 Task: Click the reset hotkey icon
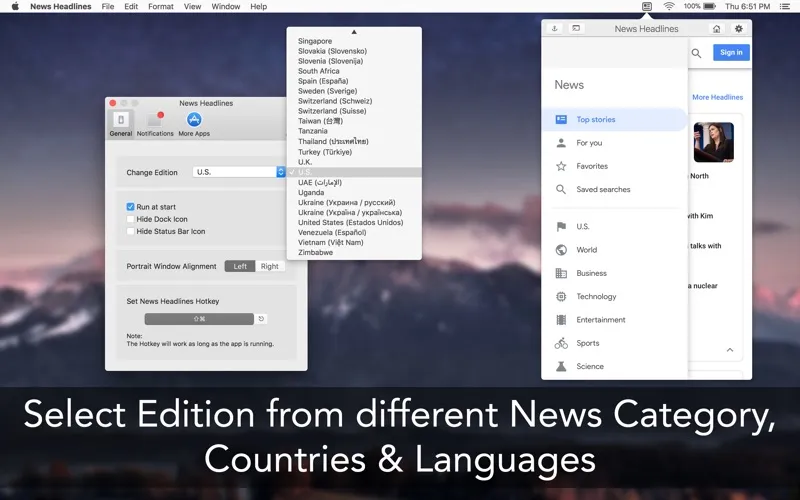pos(262,319)
